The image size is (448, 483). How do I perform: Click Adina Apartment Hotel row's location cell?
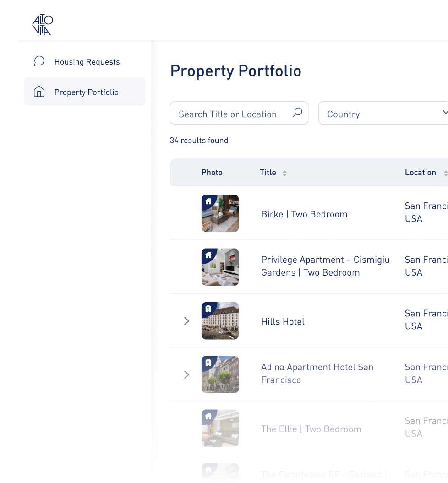(426, 373)
